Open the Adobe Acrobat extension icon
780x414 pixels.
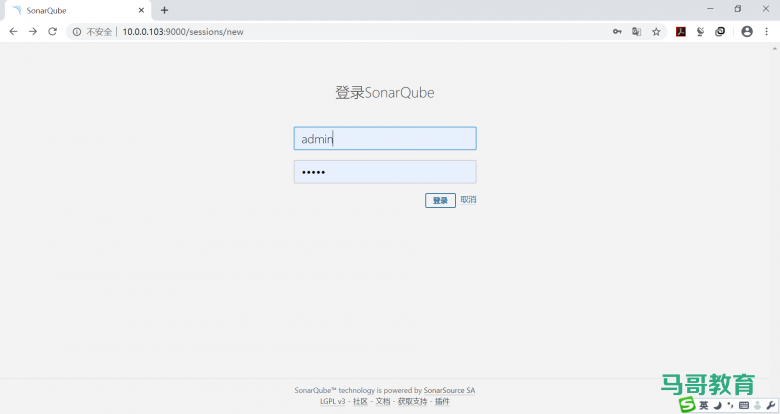point(681,31)
